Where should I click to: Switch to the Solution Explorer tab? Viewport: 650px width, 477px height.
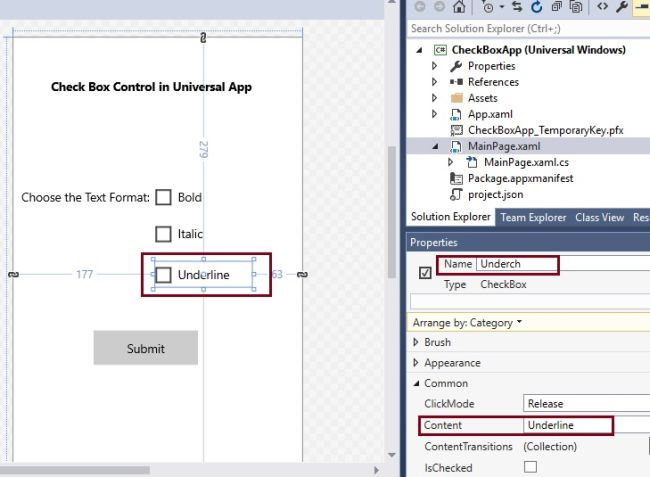pos(451,217)
